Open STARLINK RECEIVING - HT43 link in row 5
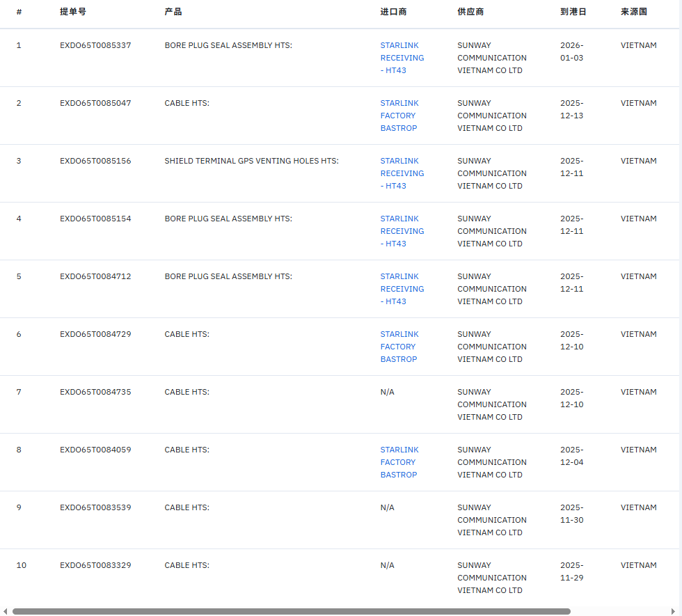Image resolution: width=682 pixels, height=616 pixels. pyautogui.click(x=402, y=290)
